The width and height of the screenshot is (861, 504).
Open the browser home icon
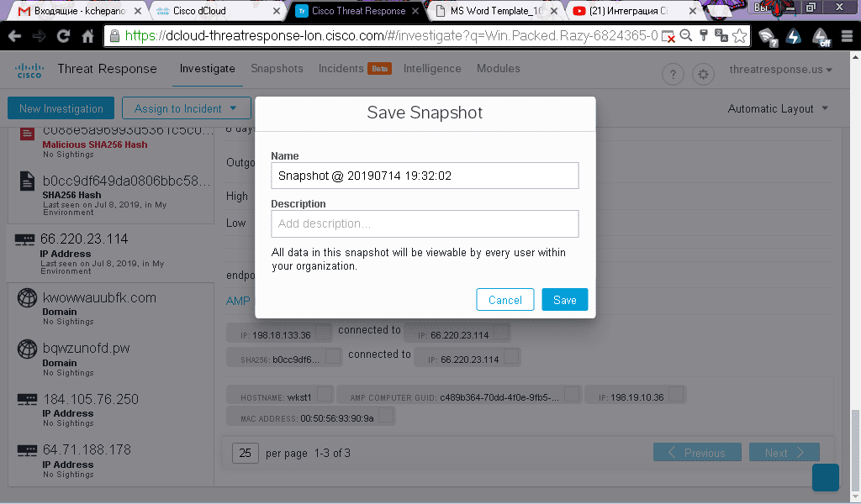pos(87,36)
